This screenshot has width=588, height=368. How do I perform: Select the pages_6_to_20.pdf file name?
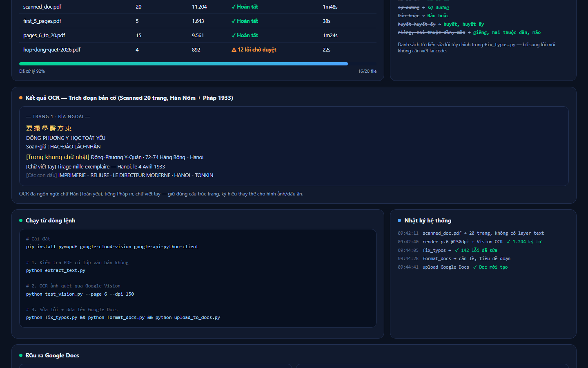tap(44, 36)
